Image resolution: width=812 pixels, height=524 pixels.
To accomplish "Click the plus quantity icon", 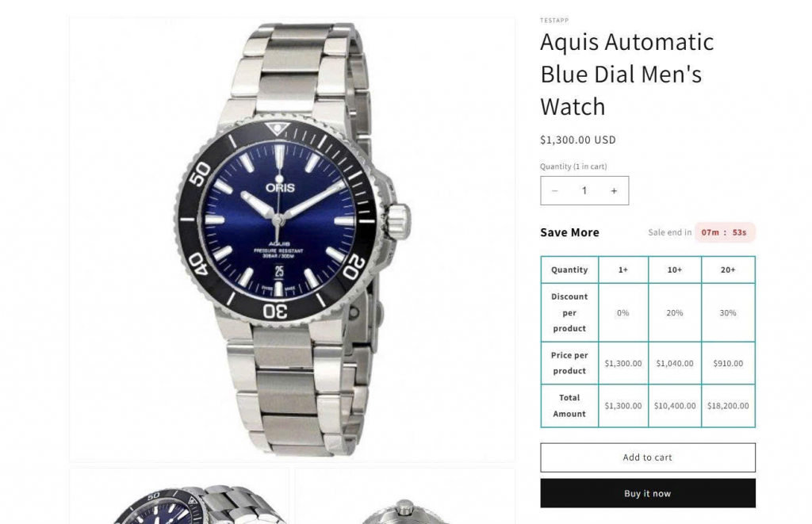I will [615, 191].
